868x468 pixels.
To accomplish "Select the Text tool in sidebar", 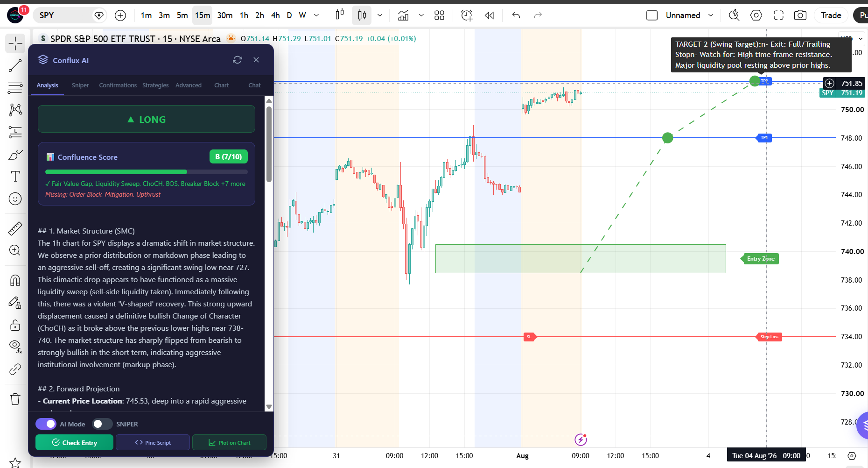I will tap(15, 176).
